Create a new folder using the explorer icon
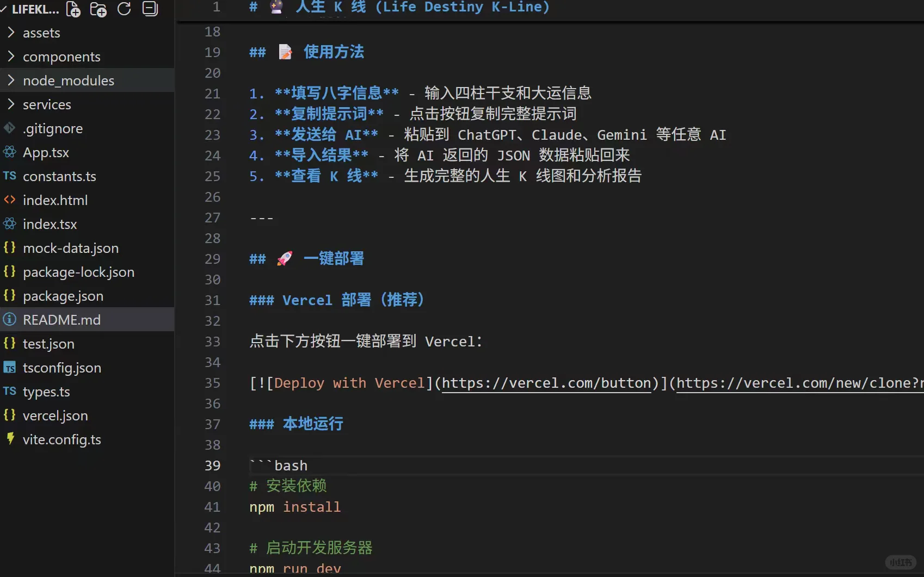Image resolution: width=924 pixels, height=577 pixels. tap(98, 9)
